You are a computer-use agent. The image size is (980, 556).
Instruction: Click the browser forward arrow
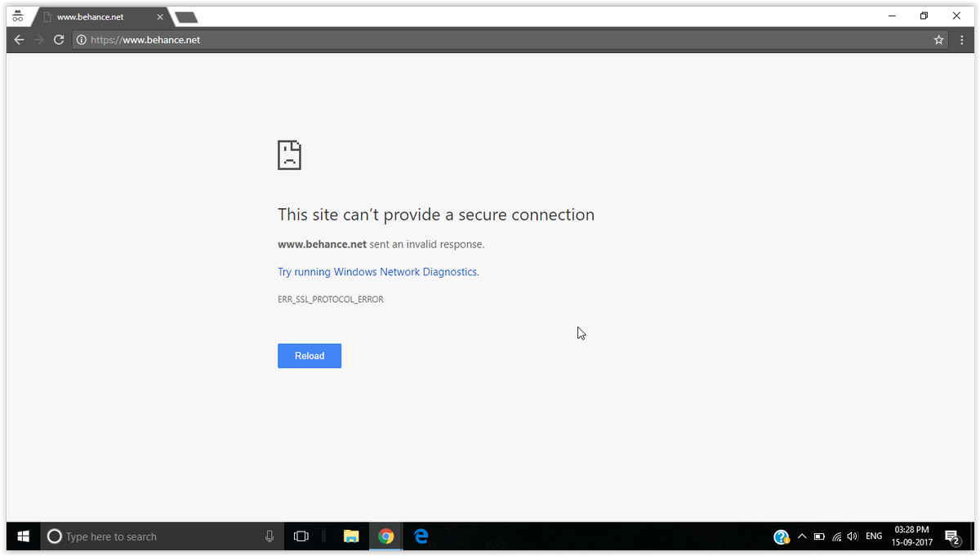click(x=39, y=39)
